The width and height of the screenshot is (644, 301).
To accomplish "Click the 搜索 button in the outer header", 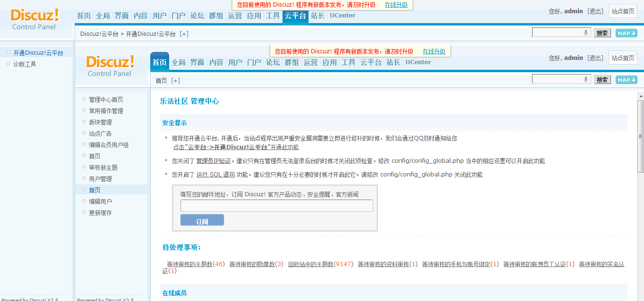I will pos(602,33).
